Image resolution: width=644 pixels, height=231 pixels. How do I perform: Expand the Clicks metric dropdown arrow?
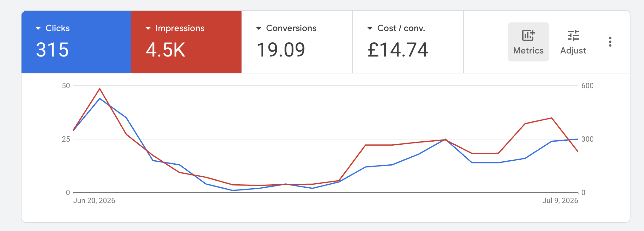pyautogui.click(x=38, y=28)
